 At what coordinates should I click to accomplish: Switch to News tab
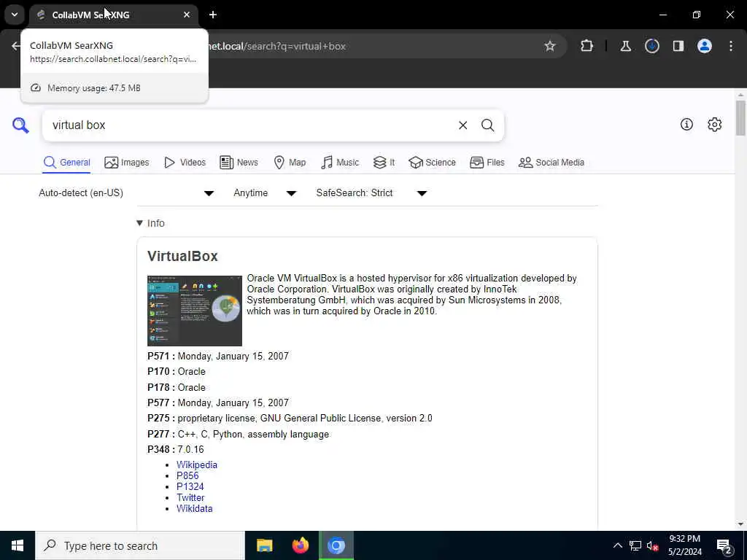239,163
